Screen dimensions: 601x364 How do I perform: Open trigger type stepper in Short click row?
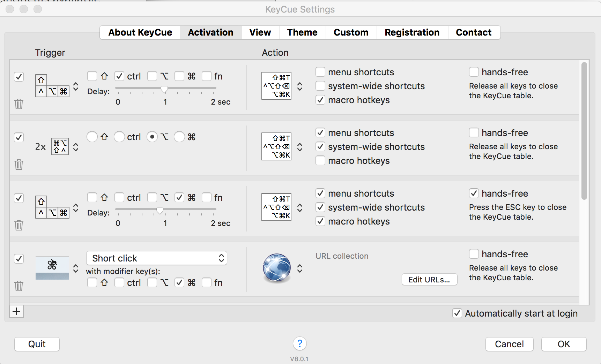[x=76, y=268]
